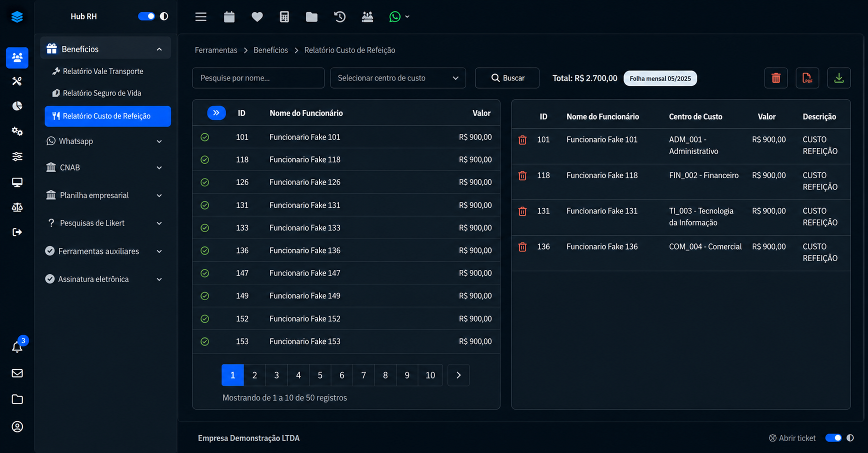Viewport: 868px width, 453px height.
Task: Open notifications bell with badge 3
Action: (17, 346)
